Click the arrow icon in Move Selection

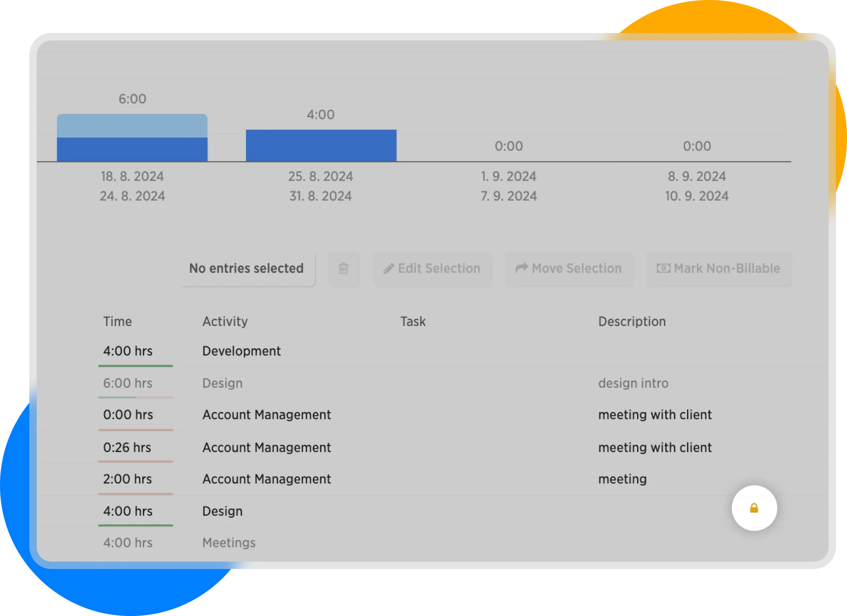pyautogui.click(x=522, y=268)
